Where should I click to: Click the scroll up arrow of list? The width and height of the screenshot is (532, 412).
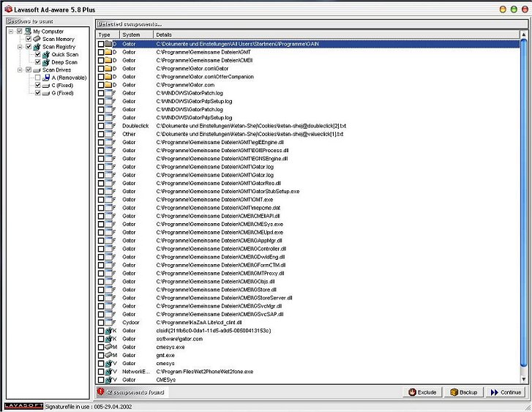(x=523, y=34)
